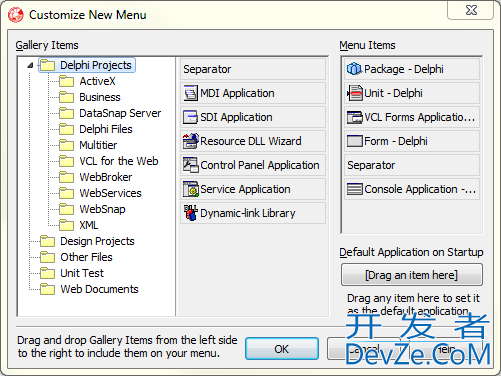Select the SDI Application label
The image size is (501, 376).
click(236, 117)
